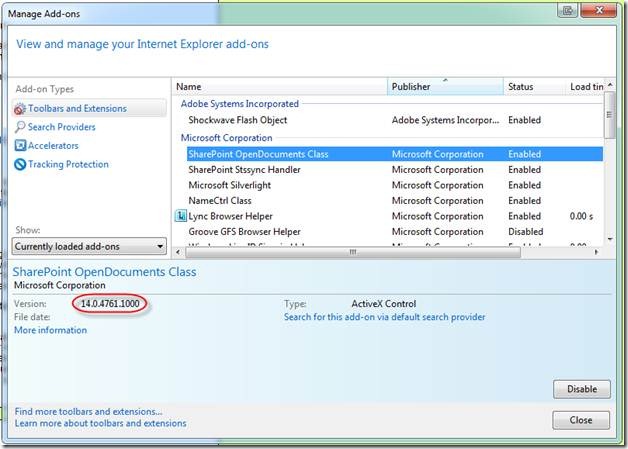Open the Currently loaded add-ons dropdown

click(89, 246)
